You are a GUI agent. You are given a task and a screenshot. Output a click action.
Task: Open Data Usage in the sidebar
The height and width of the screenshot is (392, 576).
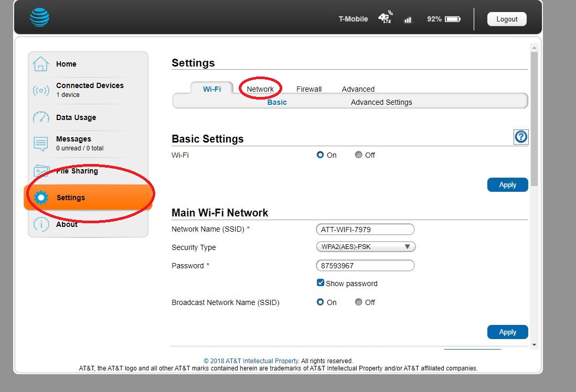pyautogui.click(x=88, y=117)
